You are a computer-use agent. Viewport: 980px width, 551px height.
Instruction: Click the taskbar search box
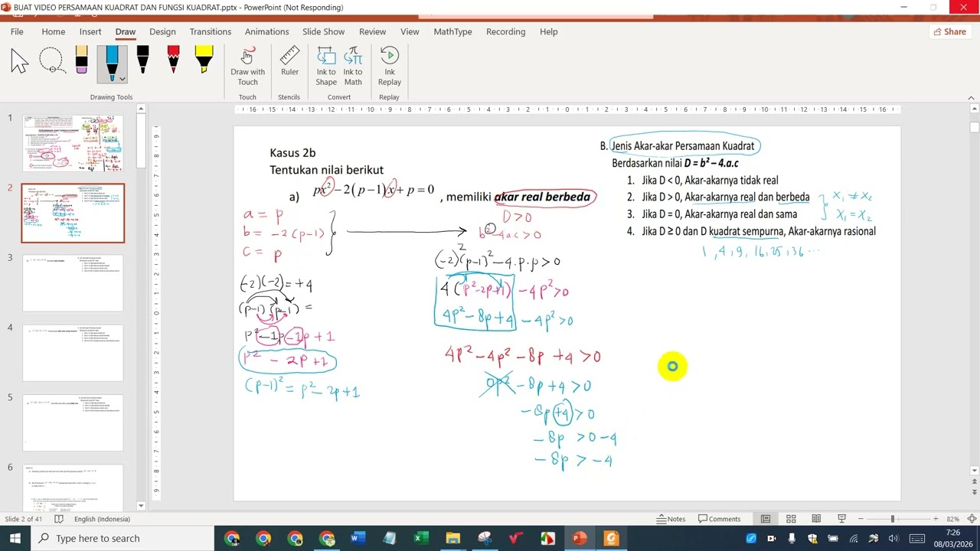(x=122, y=539)
